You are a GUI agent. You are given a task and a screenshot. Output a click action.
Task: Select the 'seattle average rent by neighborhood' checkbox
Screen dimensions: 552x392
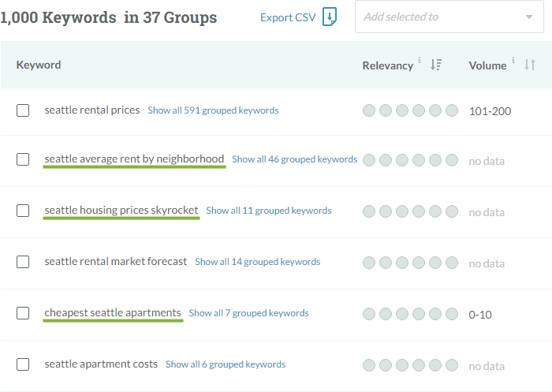pos(23,159)
